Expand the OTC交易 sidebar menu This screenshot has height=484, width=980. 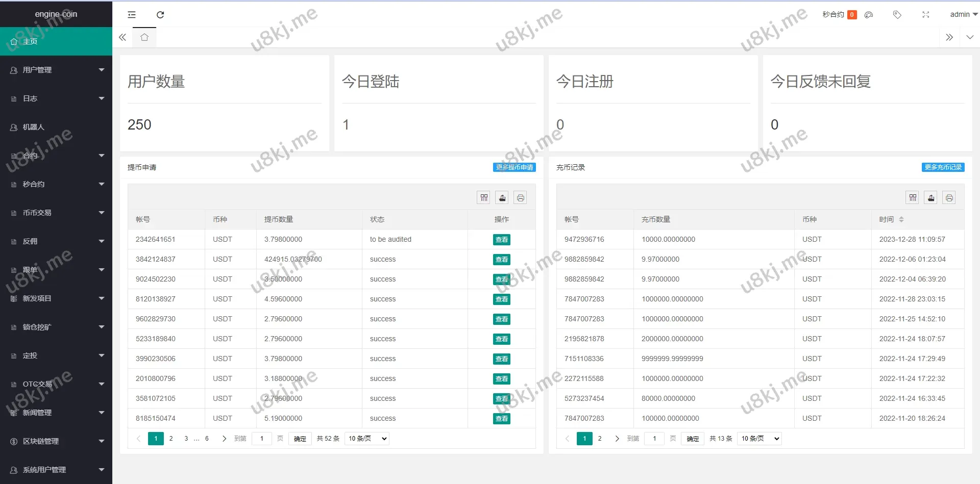coord(56,384)
